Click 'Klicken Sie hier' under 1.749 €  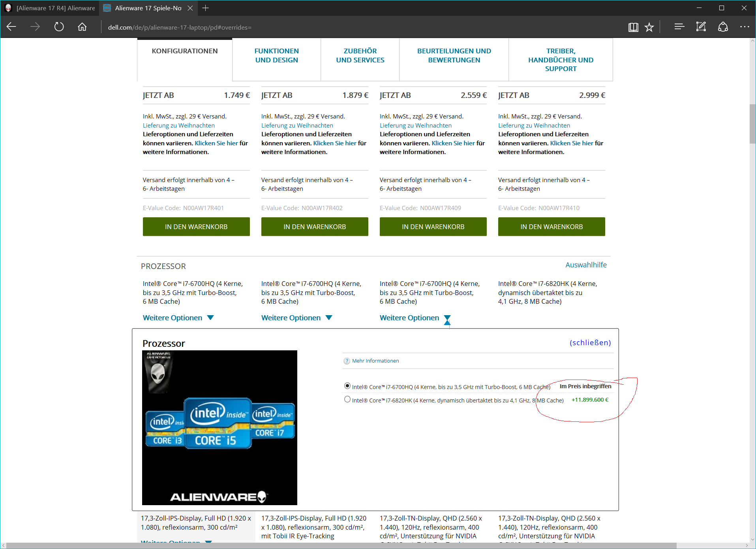[x=216, y=143]
